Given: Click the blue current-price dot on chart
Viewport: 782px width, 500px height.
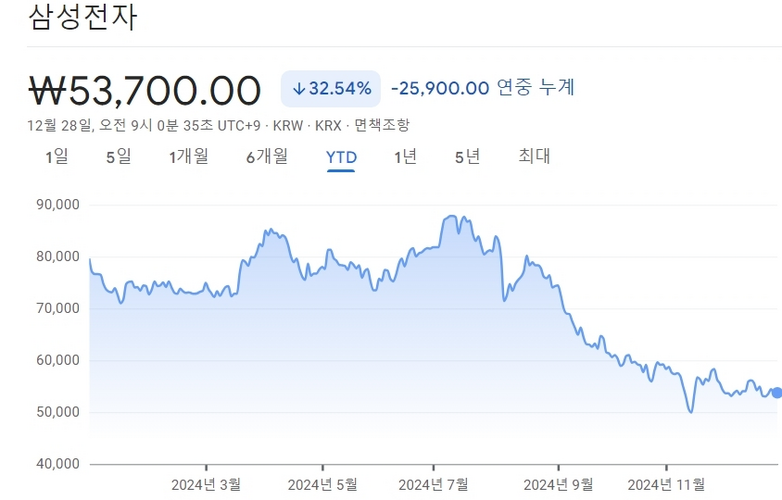Looking at the screenshot, I should [777, 393].
